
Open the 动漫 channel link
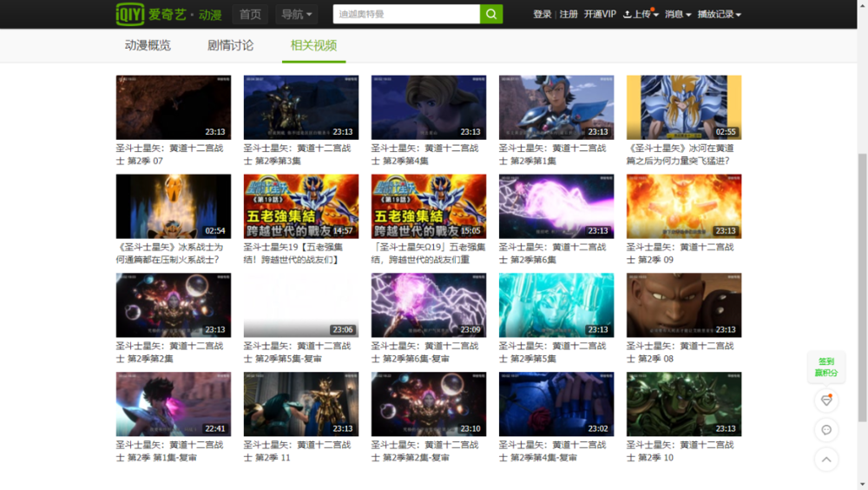(210, 15)
